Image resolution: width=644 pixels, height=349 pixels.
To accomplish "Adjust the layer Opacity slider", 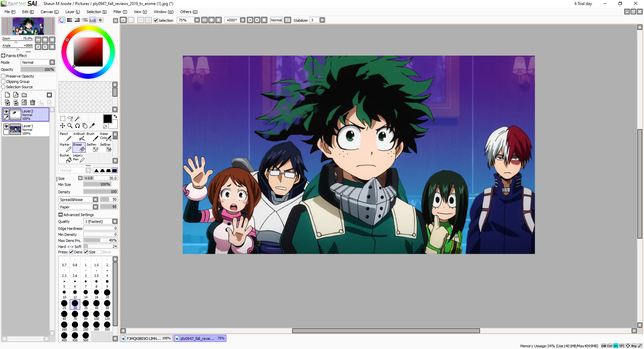I will coord(38,69).
